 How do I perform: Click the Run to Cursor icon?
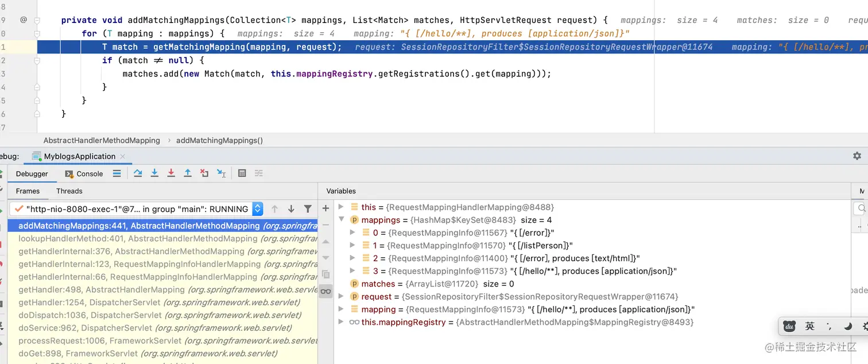pos(221,173)
